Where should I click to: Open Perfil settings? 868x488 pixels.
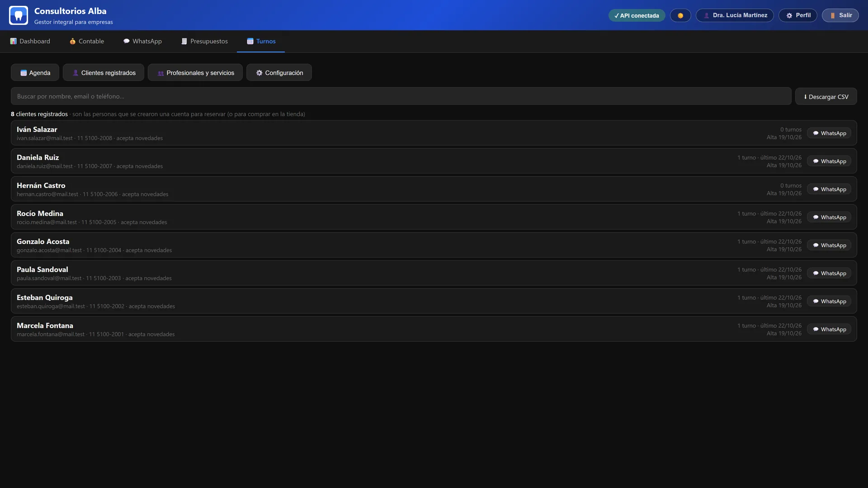click(798, 15)
